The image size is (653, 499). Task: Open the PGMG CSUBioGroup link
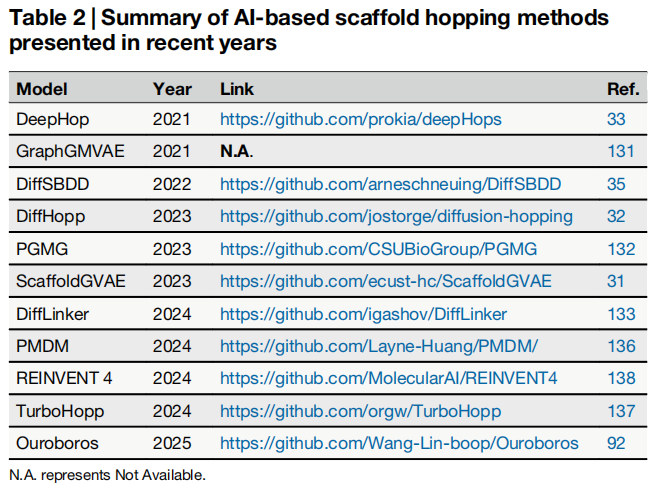379,249
